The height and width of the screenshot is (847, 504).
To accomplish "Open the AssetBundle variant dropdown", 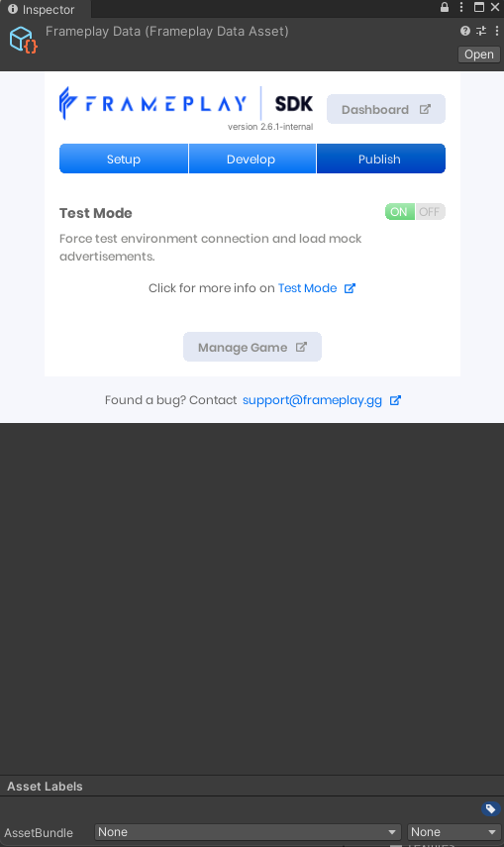I will pyautogui.click(x=454, y=832).
